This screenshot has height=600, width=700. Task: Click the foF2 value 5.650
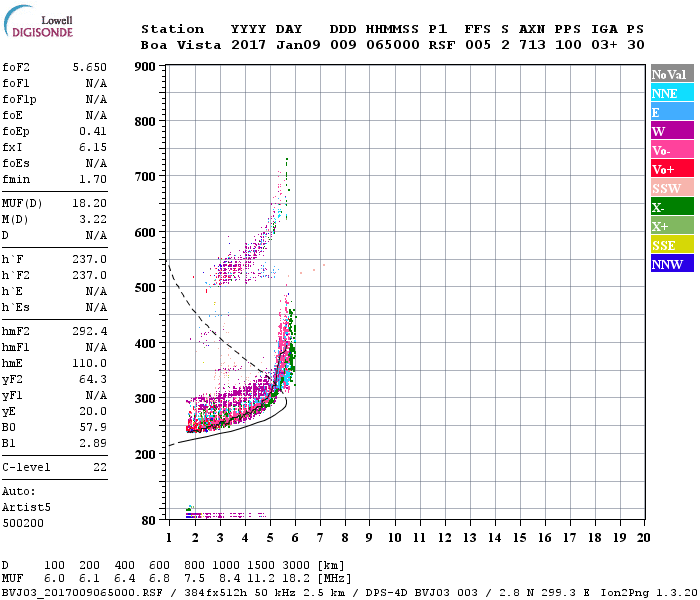pyautogui.click(x=89, y=67)
